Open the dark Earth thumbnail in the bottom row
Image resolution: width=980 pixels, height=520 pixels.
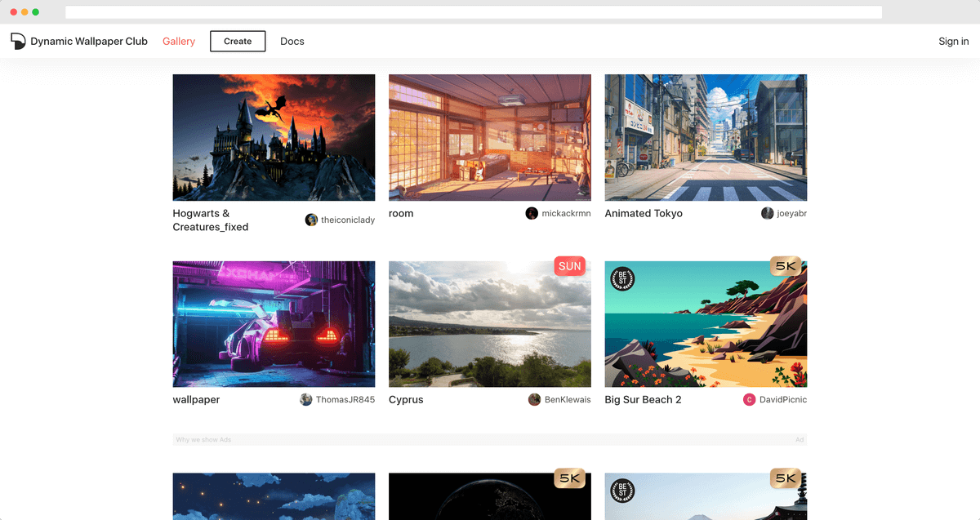click(490, 496)
